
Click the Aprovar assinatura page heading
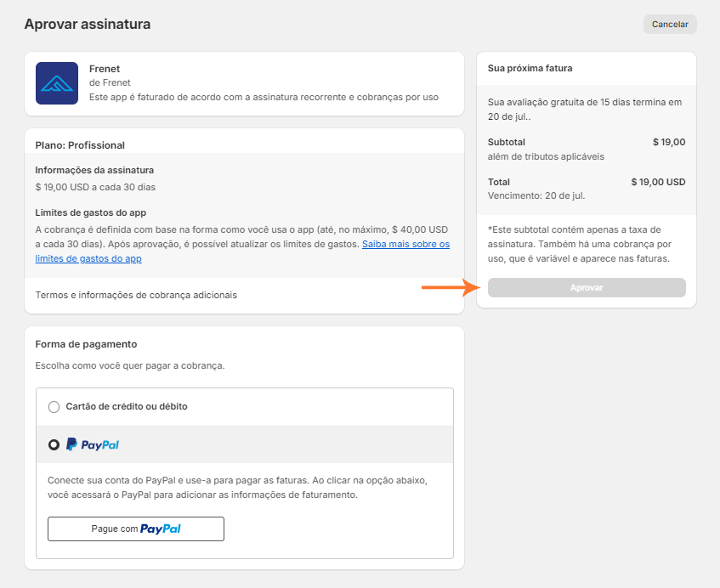(88, 24)
